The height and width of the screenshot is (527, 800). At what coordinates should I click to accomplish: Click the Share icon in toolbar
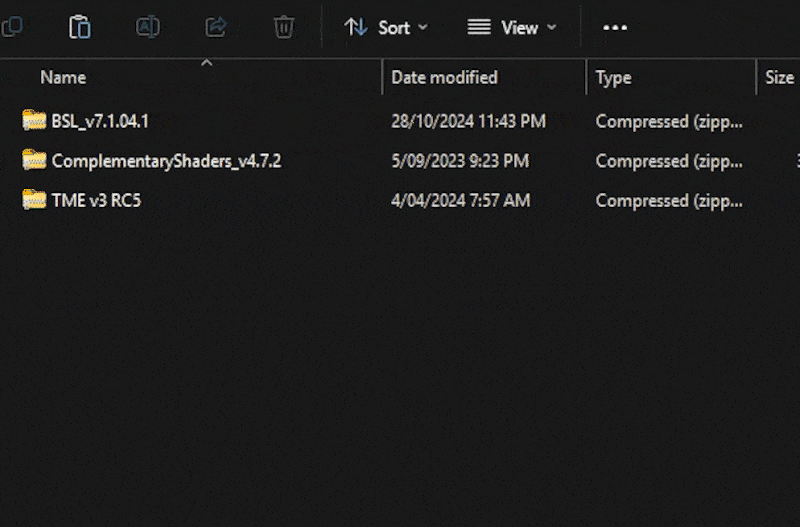pyautogui.click(x=216, y=27)
